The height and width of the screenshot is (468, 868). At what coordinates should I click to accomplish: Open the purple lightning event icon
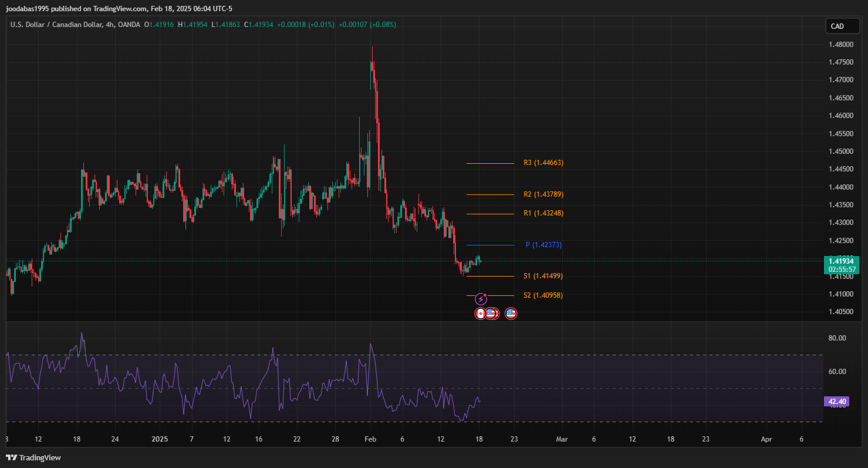click(x=481, y=299)
